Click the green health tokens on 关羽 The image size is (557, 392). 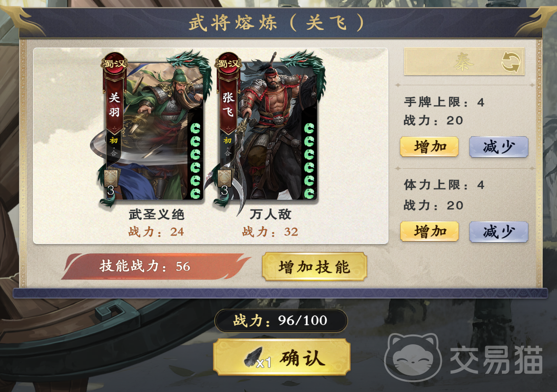point(195,161)
